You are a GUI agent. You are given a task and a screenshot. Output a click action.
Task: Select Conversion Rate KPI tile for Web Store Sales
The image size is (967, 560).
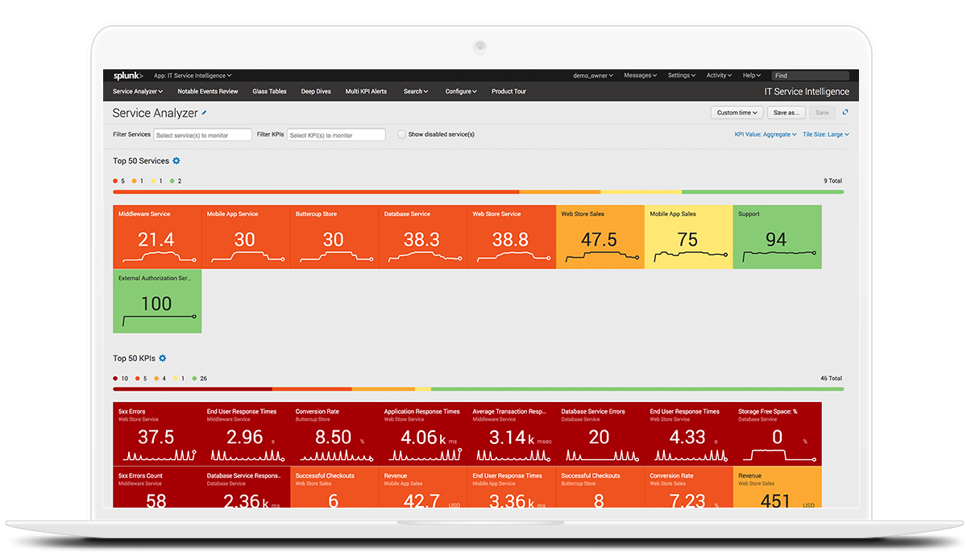689,487
